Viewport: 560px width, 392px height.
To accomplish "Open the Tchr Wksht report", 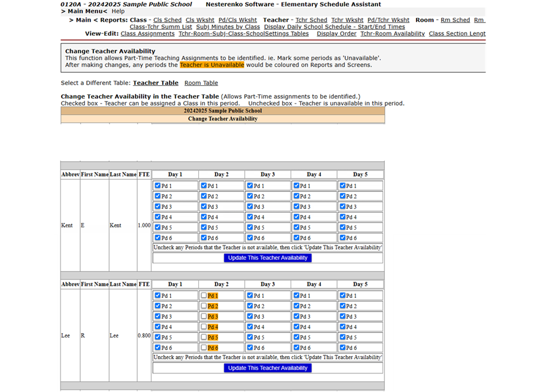I will (347, 20).
